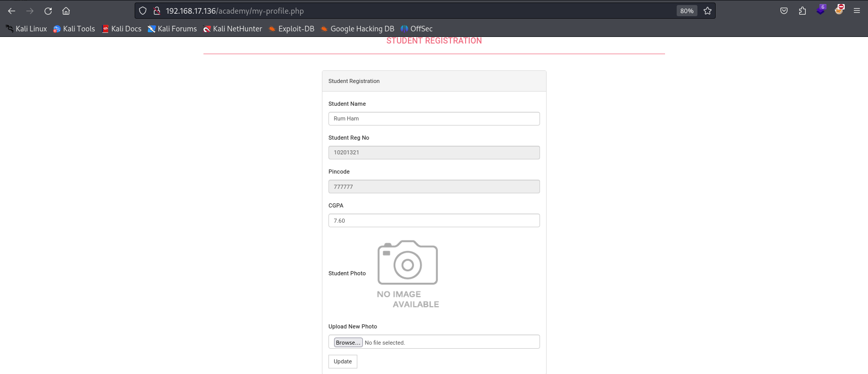Click the 80% zoom level indicator
Image resolution: width=868 pixels, height=374 pixels.
click(687, 11)
